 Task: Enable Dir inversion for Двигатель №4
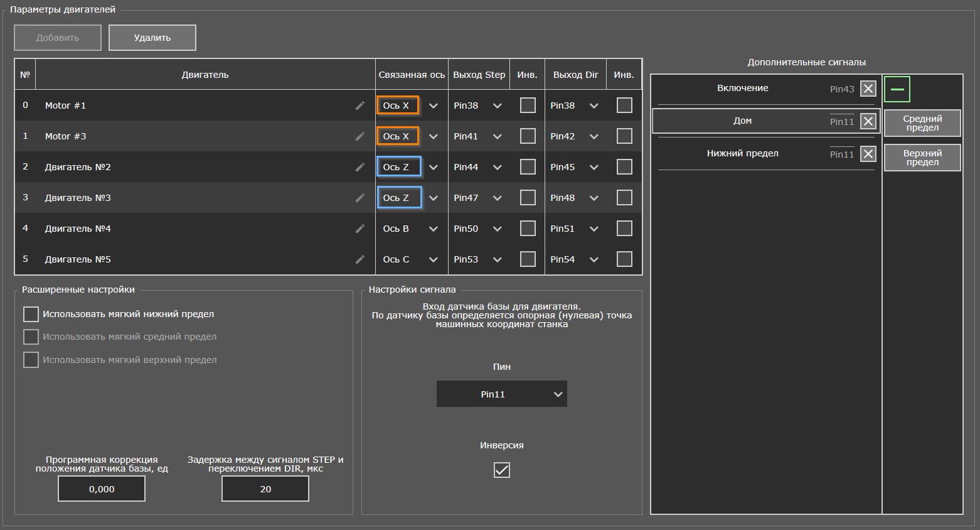click(x=624, y=229)
